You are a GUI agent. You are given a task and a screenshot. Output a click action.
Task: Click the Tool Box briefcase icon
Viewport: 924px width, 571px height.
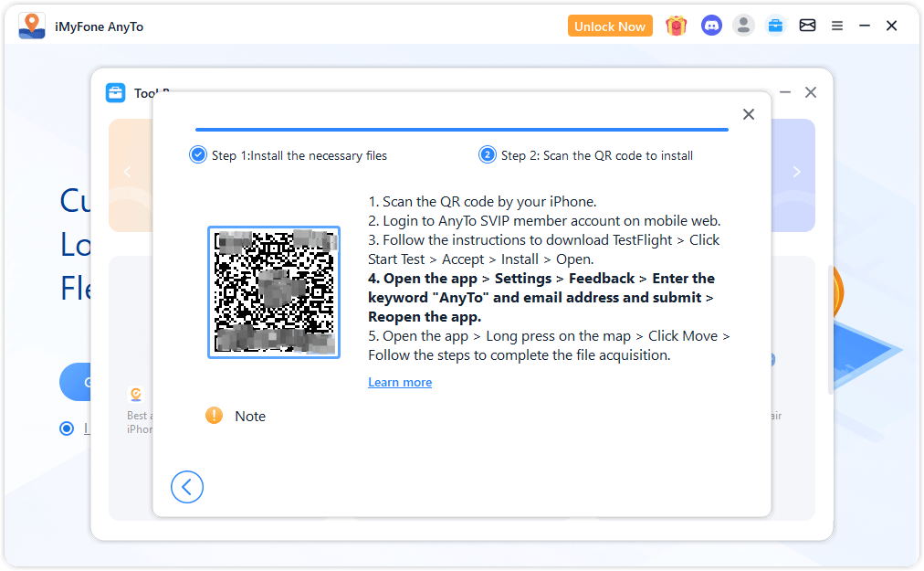(x=115, y=92)
